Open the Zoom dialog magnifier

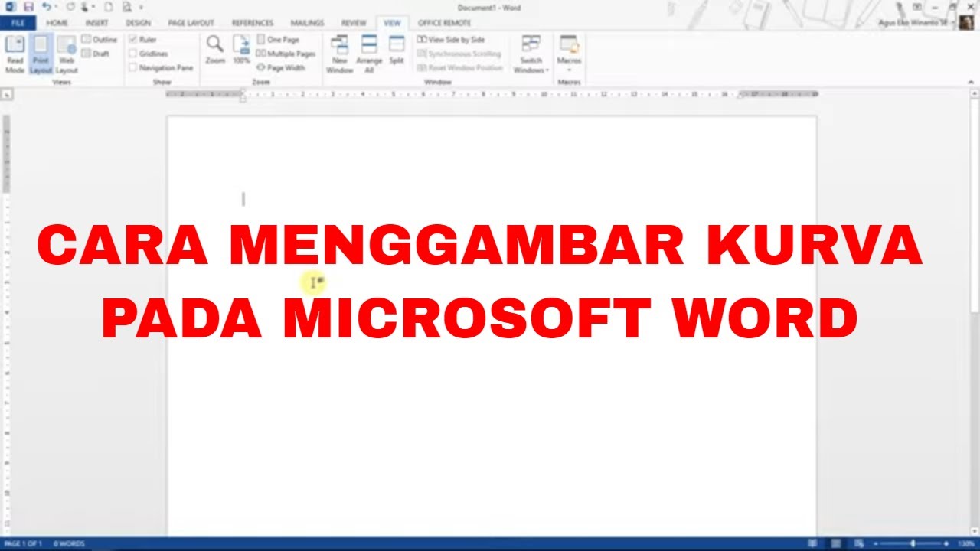point(215,50)
